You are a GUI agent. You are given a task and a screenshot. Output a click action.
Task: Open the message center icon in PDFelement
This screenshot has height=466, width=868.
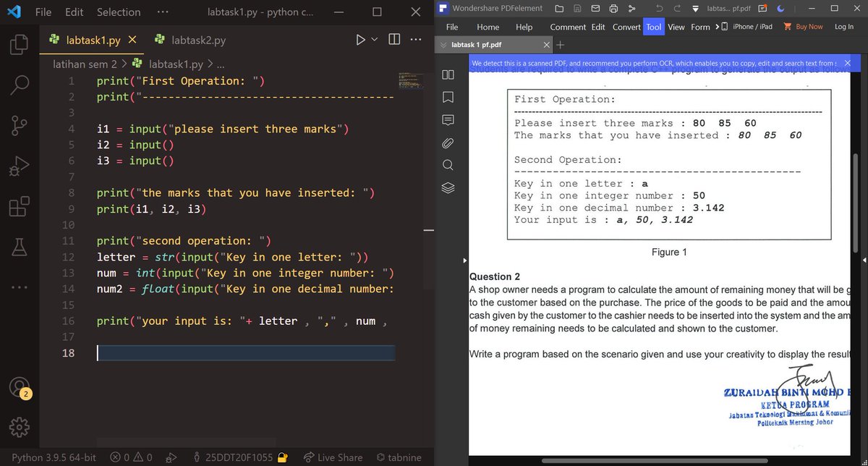pos(762,8)
